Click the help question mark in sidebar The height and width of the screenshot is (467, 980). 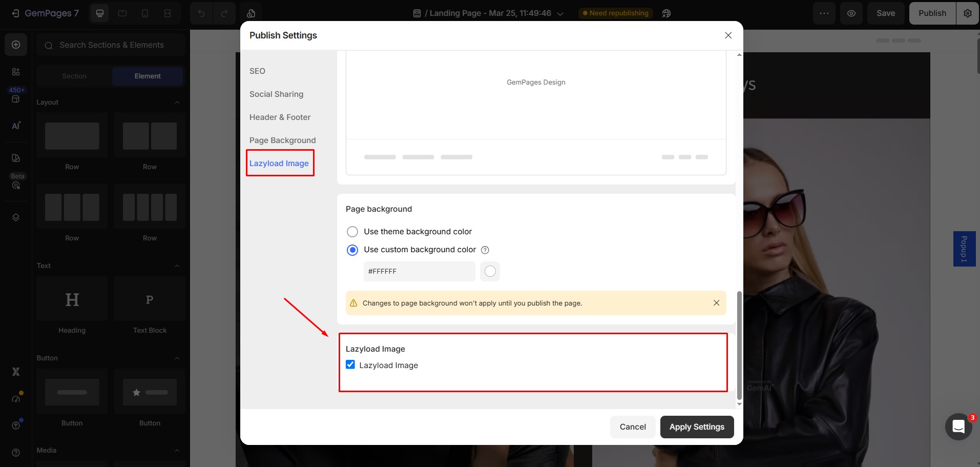16,453
